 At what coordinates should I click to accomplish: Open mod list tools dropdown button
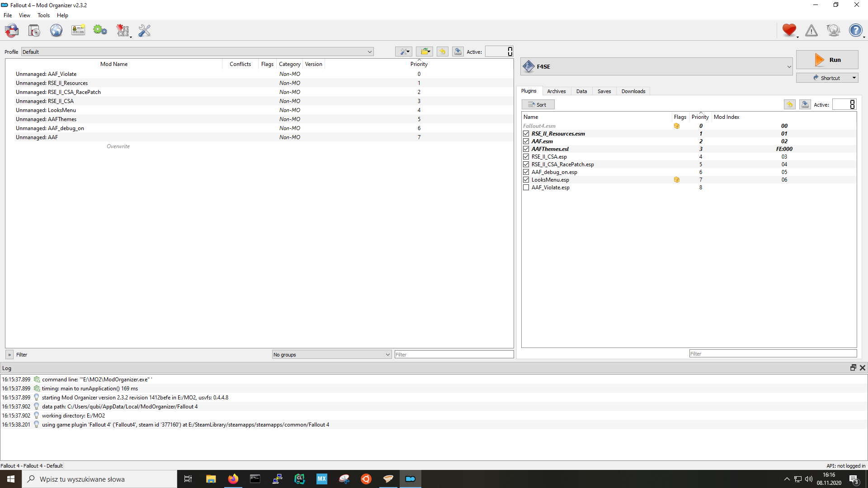(x=404, y=52)
